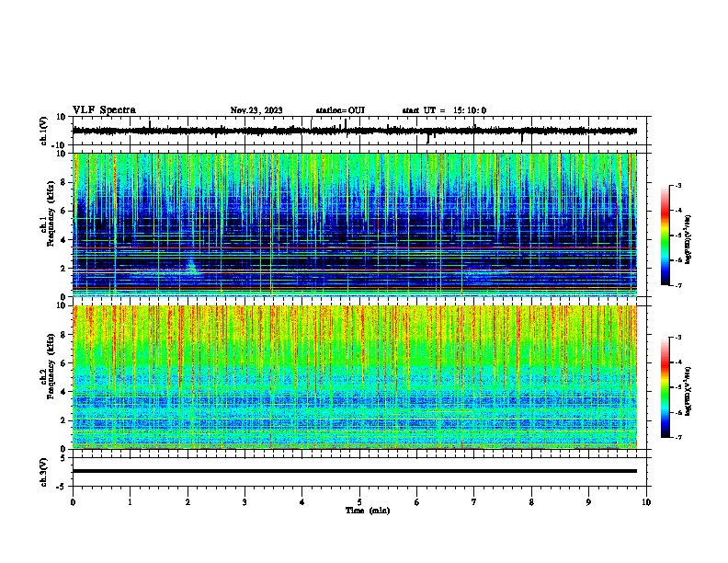Screen dimensions: 728x563
Task: Click the 'Time (min)' axis label
Action: pyautogui.click(x=368, y=511)
